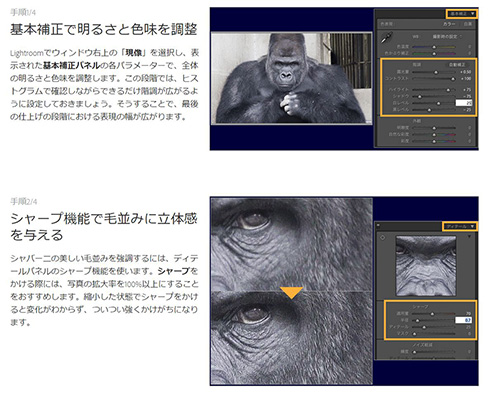Click the diamond detail-point picker icon

[x=382, y=238]
